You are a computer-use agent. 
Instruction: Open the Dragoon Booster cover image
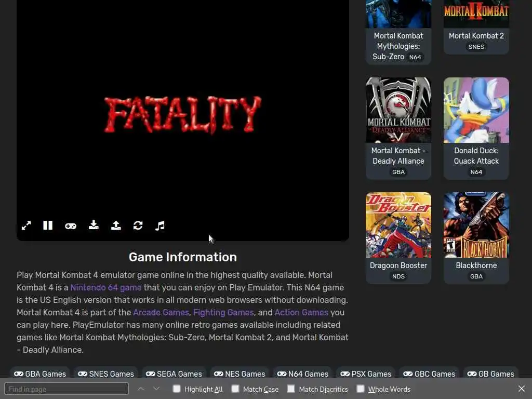tap(398, 225)
